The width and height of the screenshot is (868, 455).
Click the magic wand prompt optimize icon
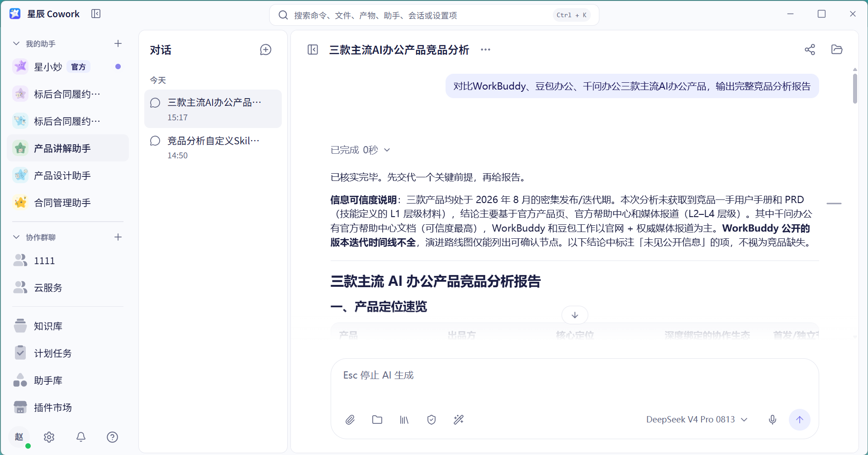click(x=459, y=420)
